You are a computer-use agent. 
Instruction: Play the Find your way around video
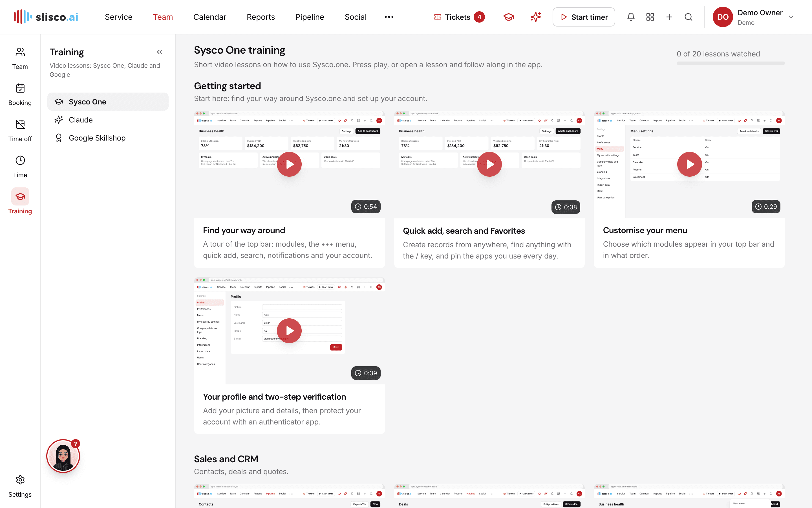(x=289, y=164)
